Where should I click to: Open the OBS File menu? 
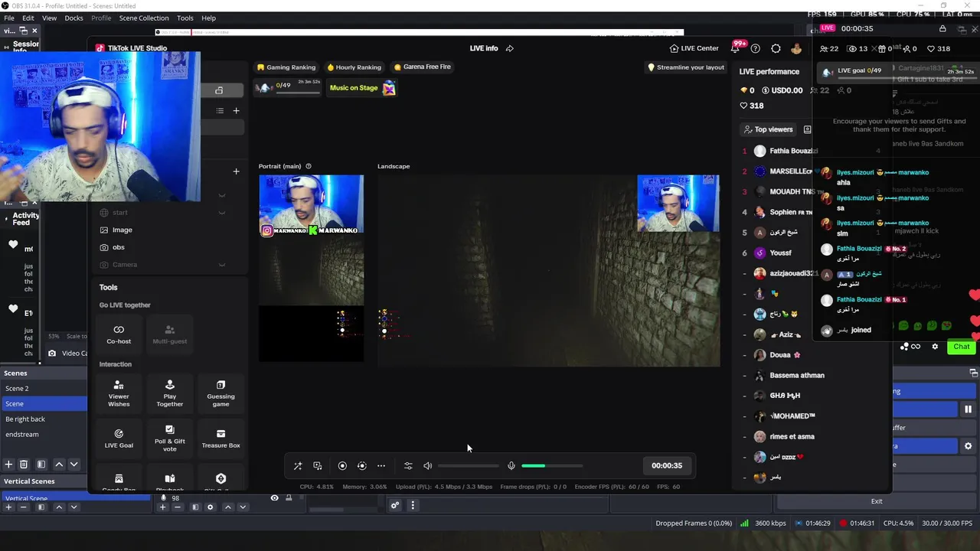(x=9, y=18)
